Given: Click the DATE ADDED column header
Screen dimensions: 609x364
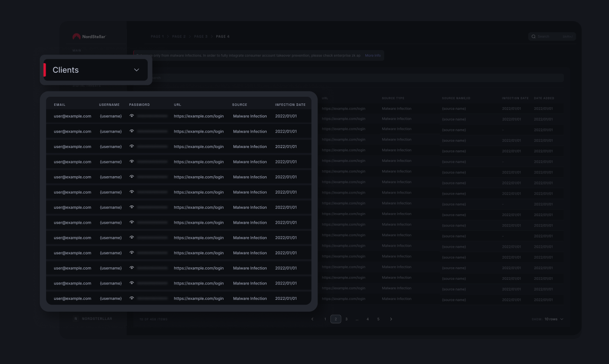Looking at the screenshot, I should click(x=544, y=98).
